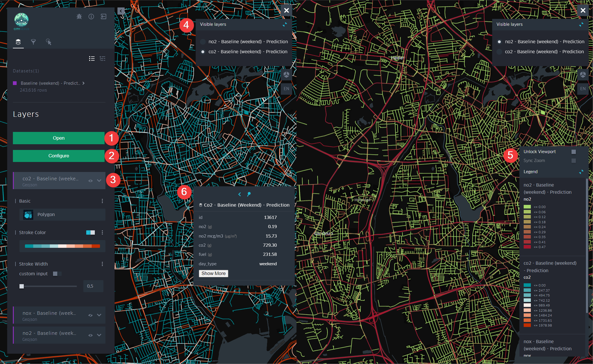Viewport: 593px width, 364px height.
Task: Select co2 Baseline layer on left map
Action: (x=203, y=52)
